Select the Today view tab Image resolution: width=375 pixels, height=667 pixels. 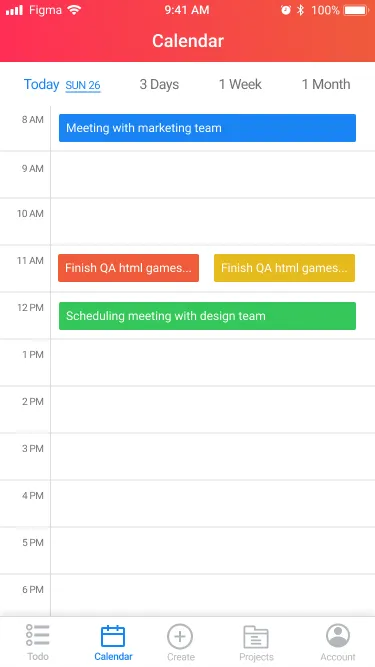(x=41, y=84)
